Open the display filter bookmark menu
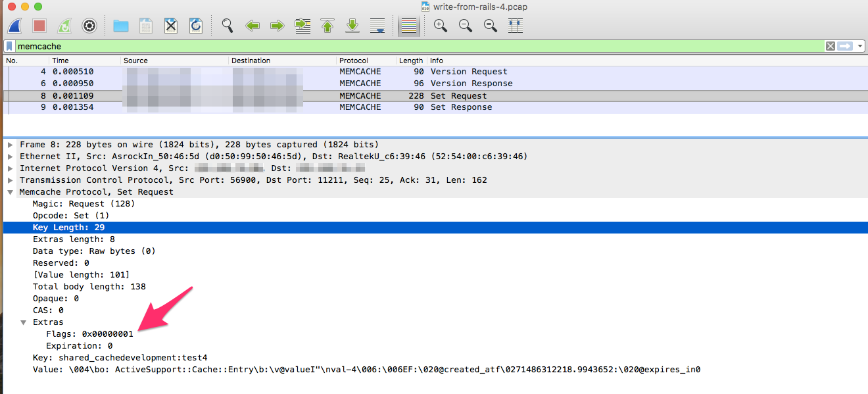 [x=9, y=46]
